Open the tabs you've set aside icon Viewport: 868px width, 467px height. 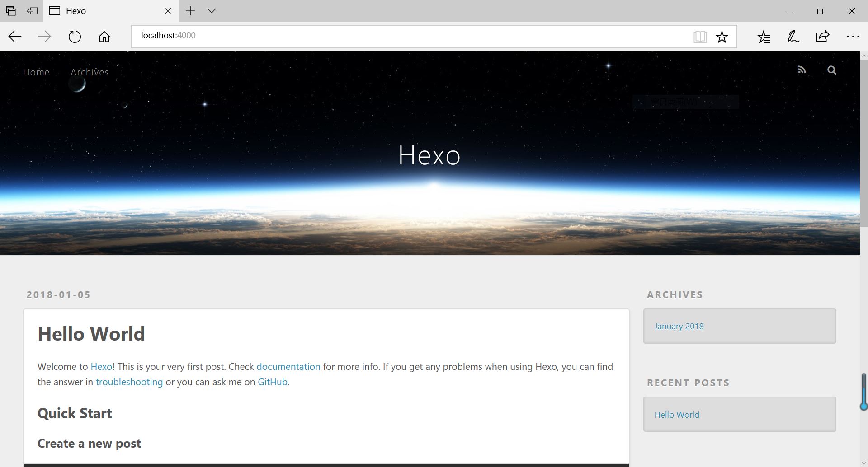coord(10,11)
